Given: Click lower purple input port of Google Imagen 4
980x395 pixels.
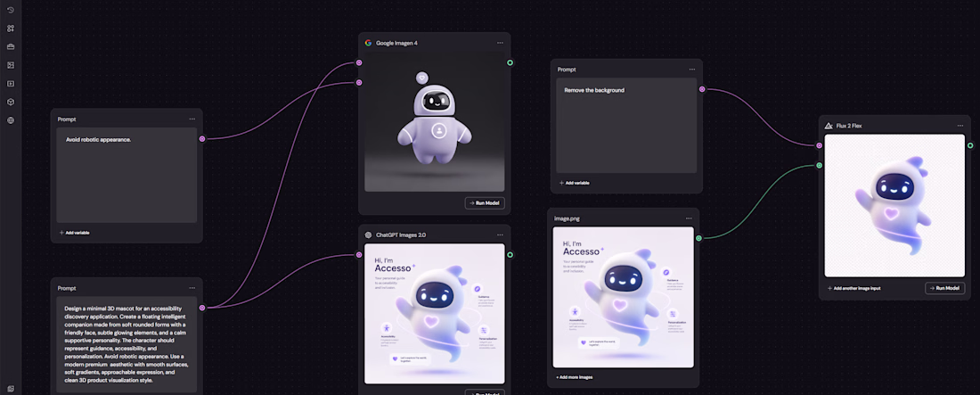Looking at the screenshot, I should point(359,83).
